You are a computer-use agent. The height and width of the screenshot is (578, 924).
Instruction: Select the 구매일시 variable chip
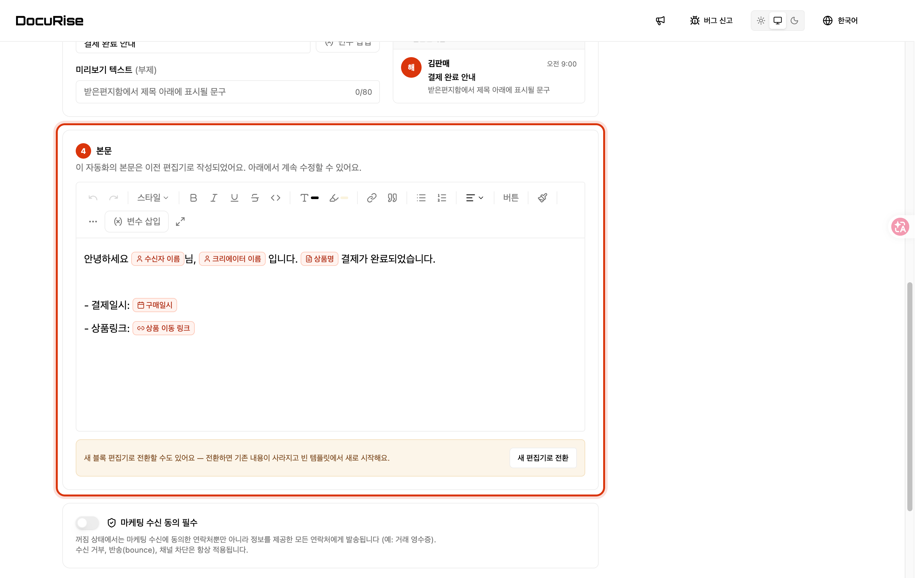(x=155, y=305)
